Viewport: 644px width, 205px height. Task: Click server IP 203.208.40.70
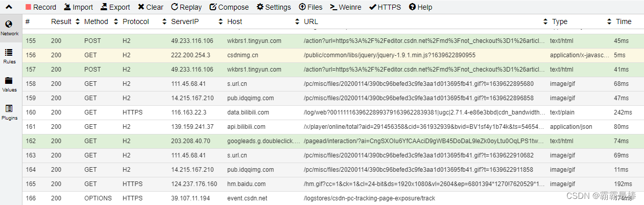point(190,141)
